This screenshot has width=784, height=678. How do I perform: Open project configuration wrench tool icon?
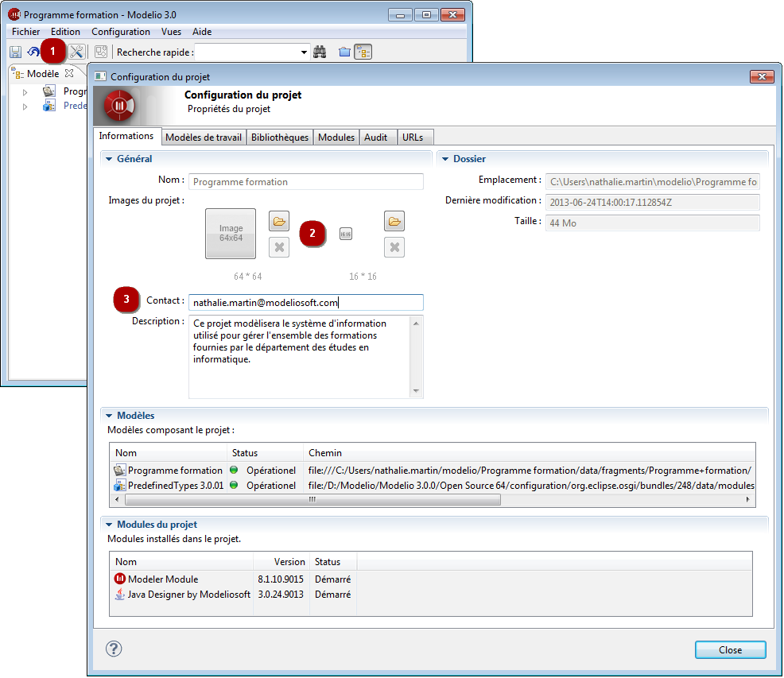(x=76, y=52)
